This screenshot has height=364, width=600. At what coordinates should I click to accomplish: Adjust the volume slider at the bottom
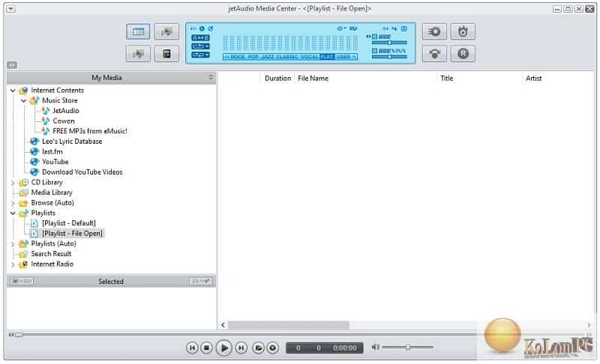(408, 348)
